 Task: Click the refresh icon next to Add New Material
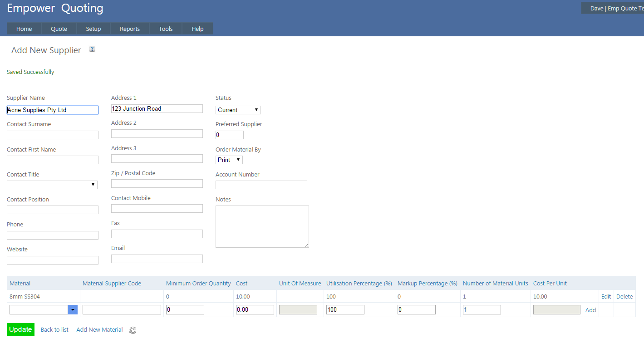pos(133,330)
